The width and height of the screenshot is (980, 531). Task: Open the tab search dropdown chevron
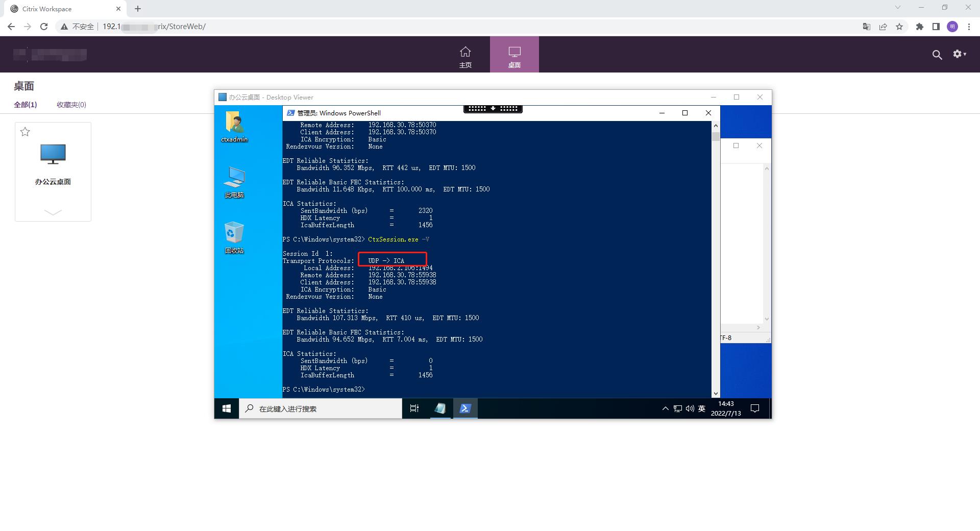tap(898, 7)
